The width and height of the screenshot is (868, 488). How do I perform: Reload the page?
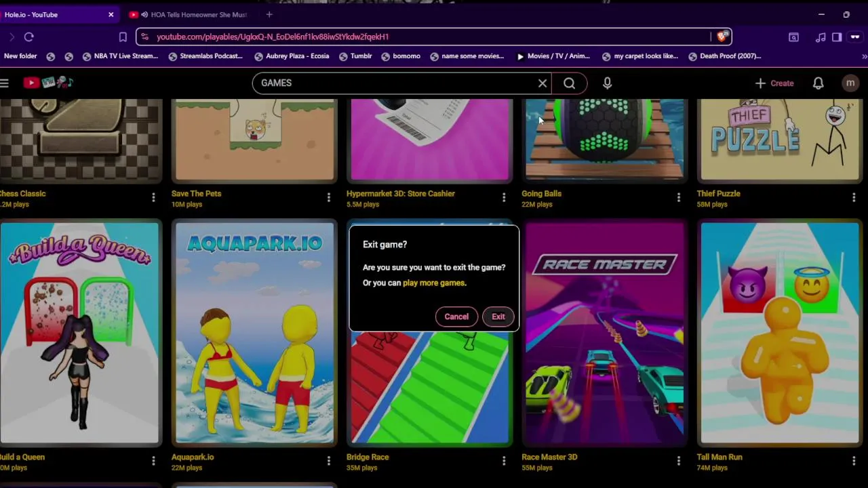(29, 37)
